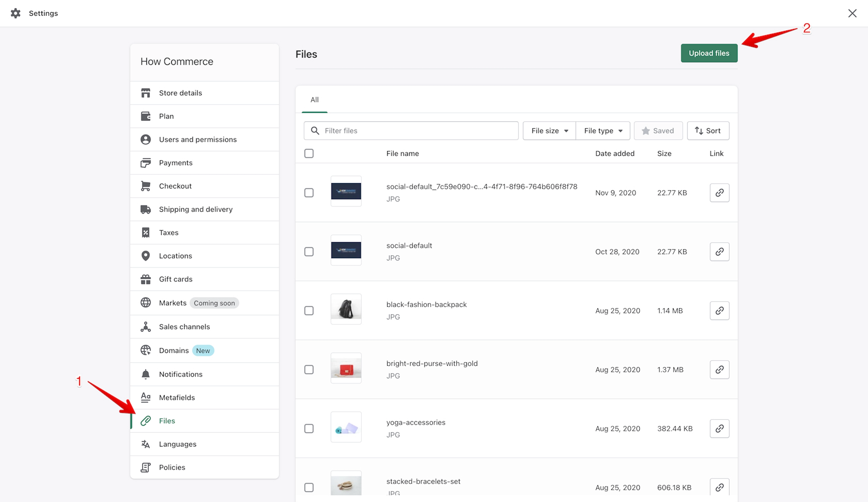Click the '382.44 KB' size value
This screenshot has height=502, width=868.
pos(675,429)
